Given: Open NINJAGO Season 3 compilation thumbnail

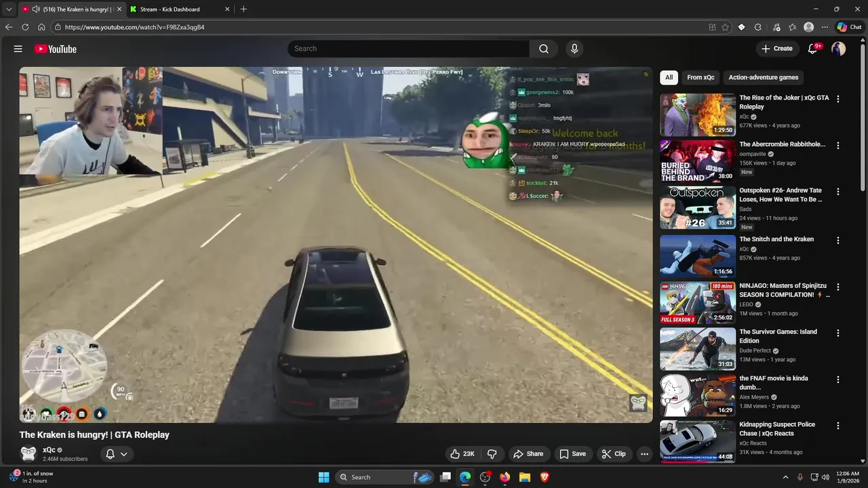Looking at the screenshot, I should pos(698,302).
